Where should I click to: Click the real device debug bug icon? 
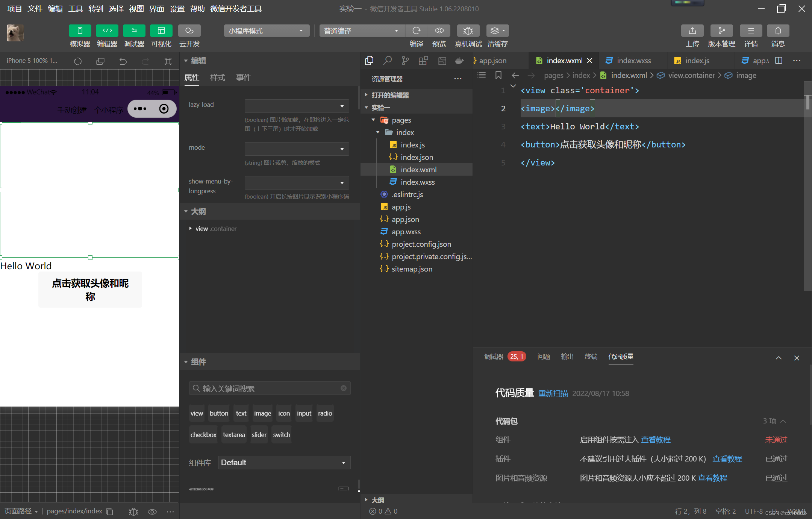click(468, 31)
